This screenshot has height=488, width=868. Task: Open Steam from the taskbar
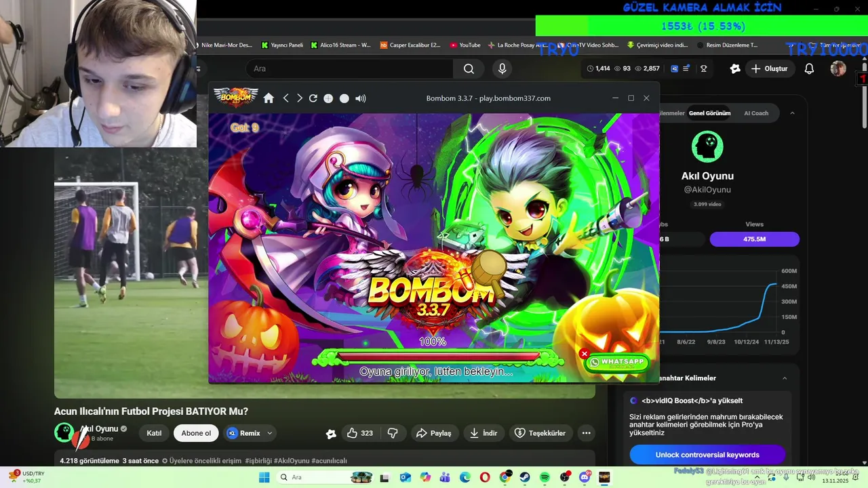525,477
